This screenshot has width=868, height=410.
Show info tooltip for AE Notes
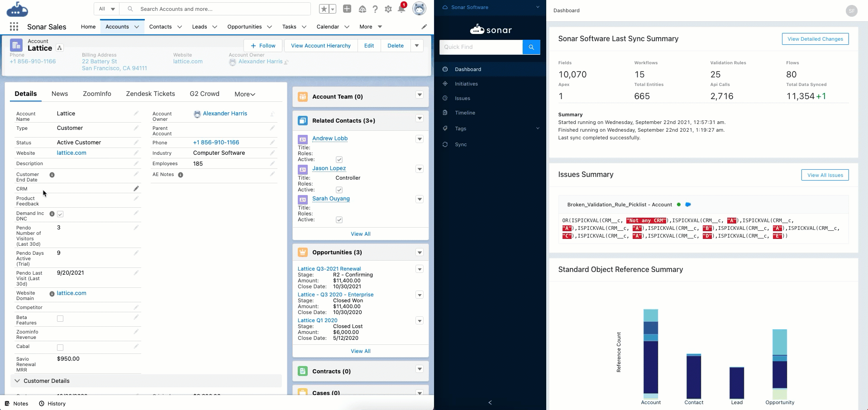[x=181, y=175]
